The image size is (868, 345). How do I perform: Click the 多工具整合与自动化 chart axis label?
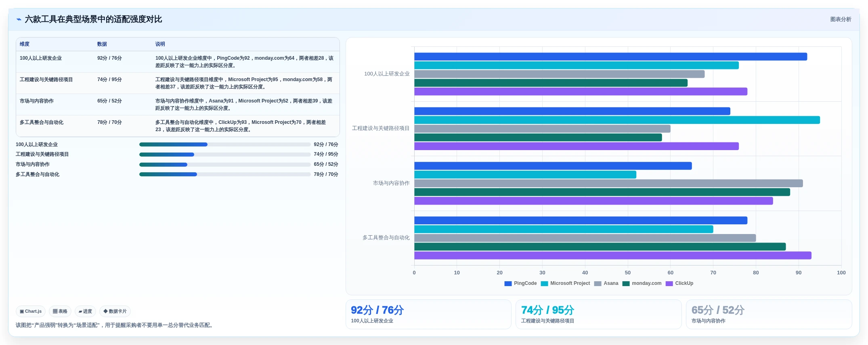(386, 238)
